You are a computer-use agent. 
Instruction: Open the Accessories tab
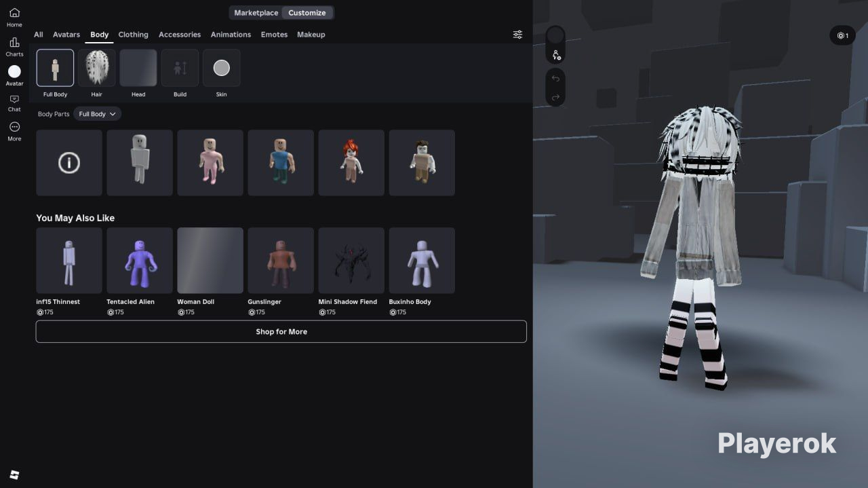pyautogui.click(x=180, y=35)
